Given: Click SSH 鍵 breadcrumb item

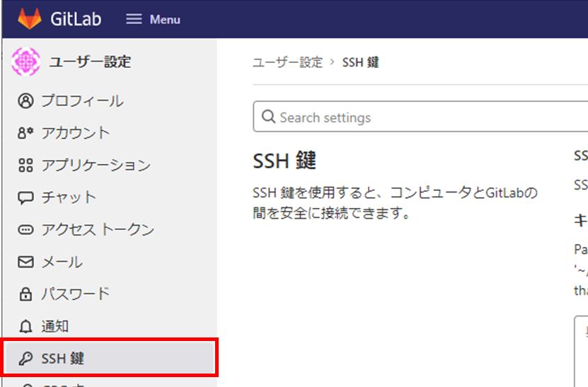Looking at the screenshot, I should (360, 62).
